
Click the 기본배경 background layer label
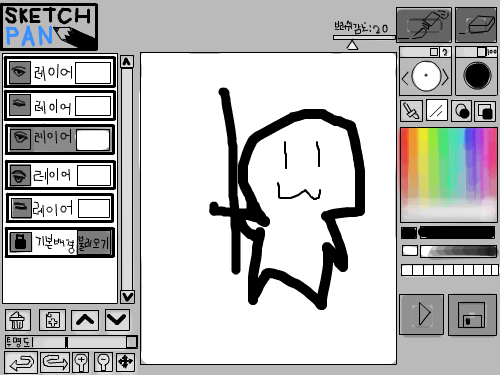[x=55, y=243]
